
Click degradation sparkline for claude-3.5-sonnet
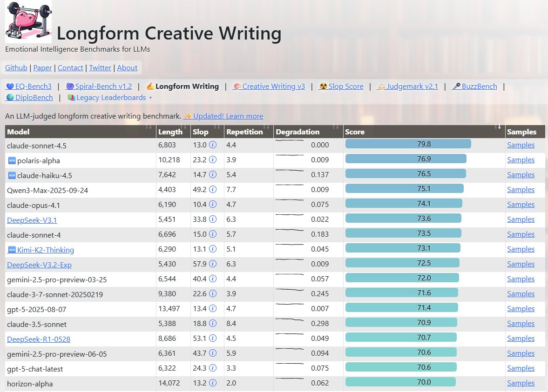pyautogui.click(x=290, y=319)
